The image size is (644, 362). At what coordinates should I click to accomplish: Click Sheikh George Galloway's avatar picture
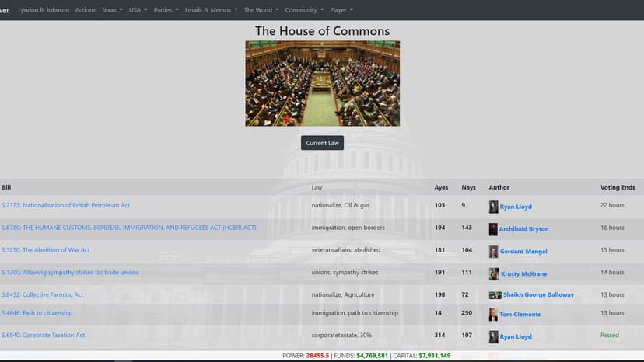(495, 295)
